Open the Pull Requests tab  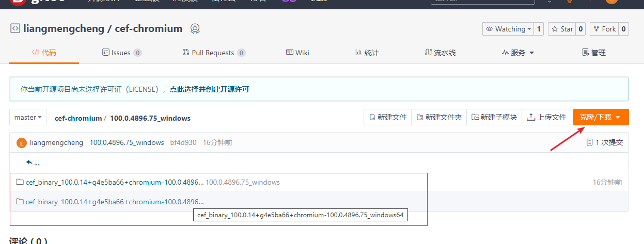click(x=214, y=53)
